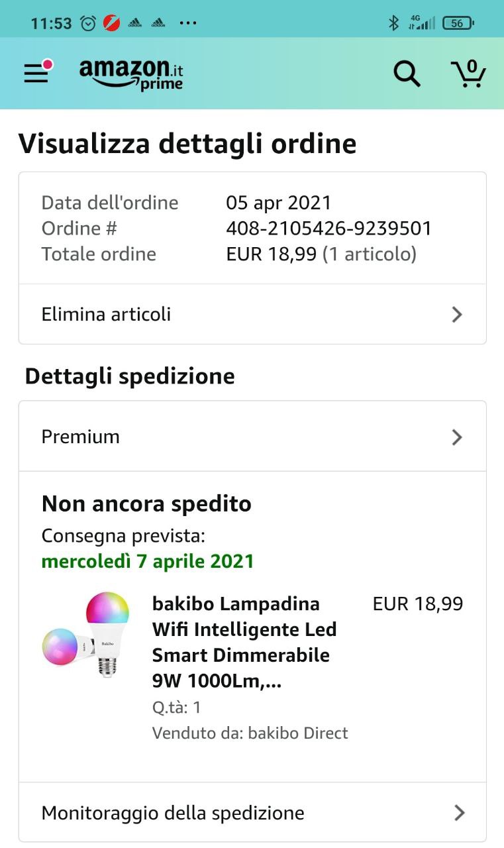
Task: Tap the alarm clock status icon
Action: (88, 23)
